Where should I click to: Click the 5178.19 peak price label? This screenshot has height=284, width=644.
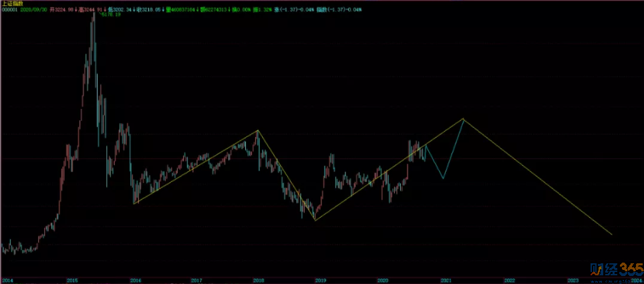(110, 15)
